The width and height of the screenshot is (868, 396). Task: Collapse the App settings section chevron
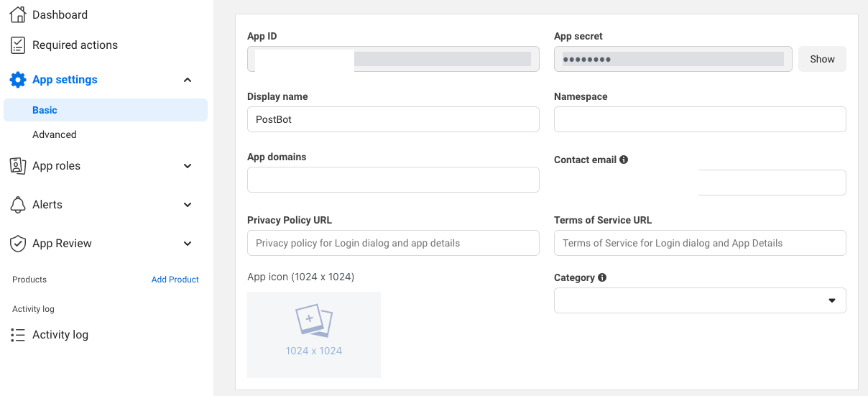coord(188,80)
